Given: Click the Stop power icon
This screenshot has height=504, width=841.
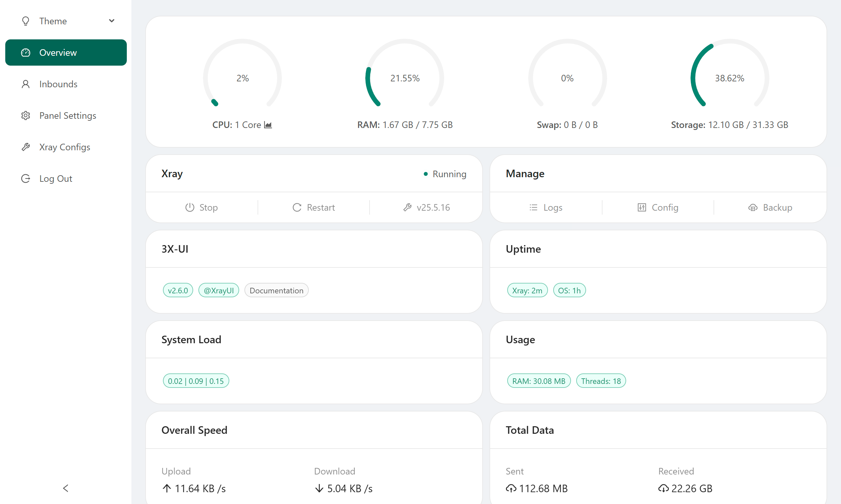Looking at the screenshot, I should (x=190, y=207).
